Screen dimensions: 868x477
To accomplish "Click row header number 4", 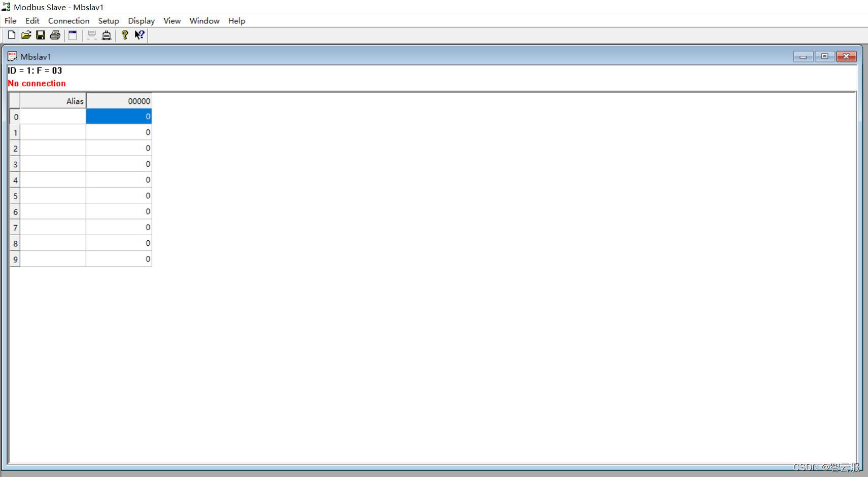I will click(x=15, y=180).
